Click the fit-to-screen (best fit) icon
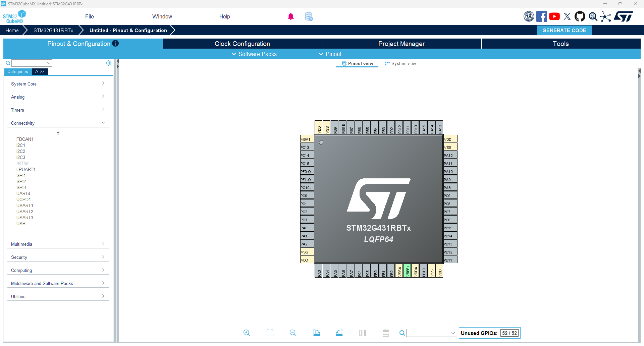 tap(270, 333)
